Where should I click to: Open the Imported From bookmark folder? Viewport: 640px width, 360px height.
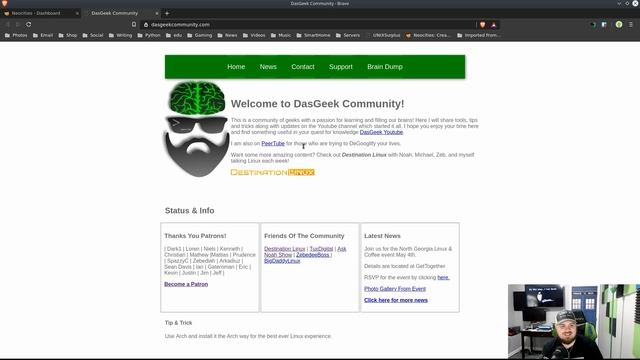tap(479, 36)
